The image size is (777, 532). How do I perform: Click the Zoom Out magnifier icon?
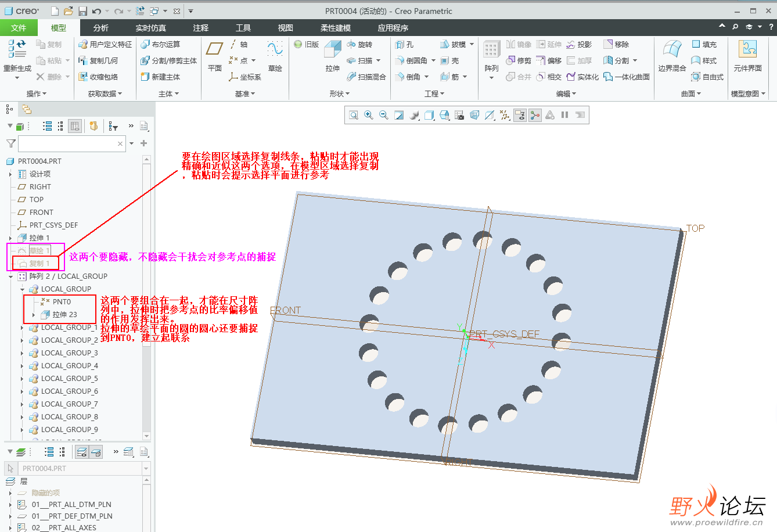click(x=383, y=115)
